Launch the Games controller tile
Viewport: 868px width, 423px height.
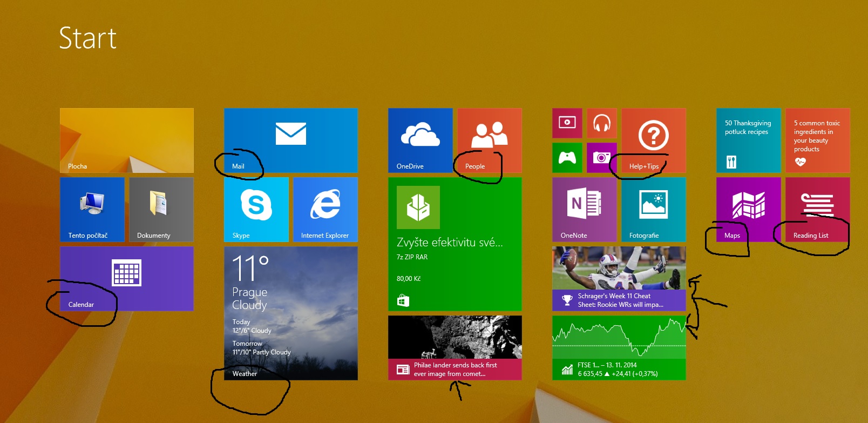(567, 158)
